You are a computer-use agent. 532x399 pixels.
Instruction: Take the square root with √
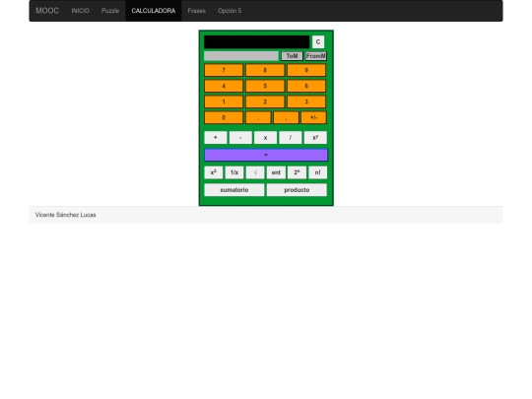pos(255,172)
